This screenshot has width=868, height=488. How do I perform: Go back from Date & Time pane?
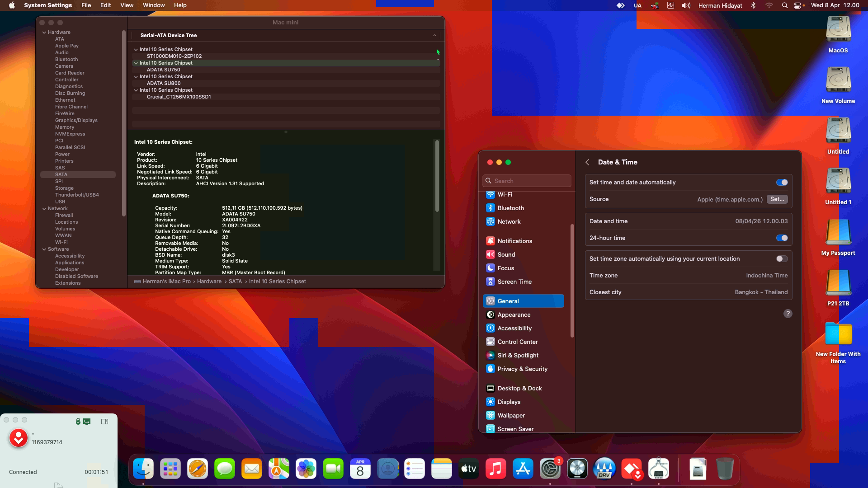coord(587,162)
